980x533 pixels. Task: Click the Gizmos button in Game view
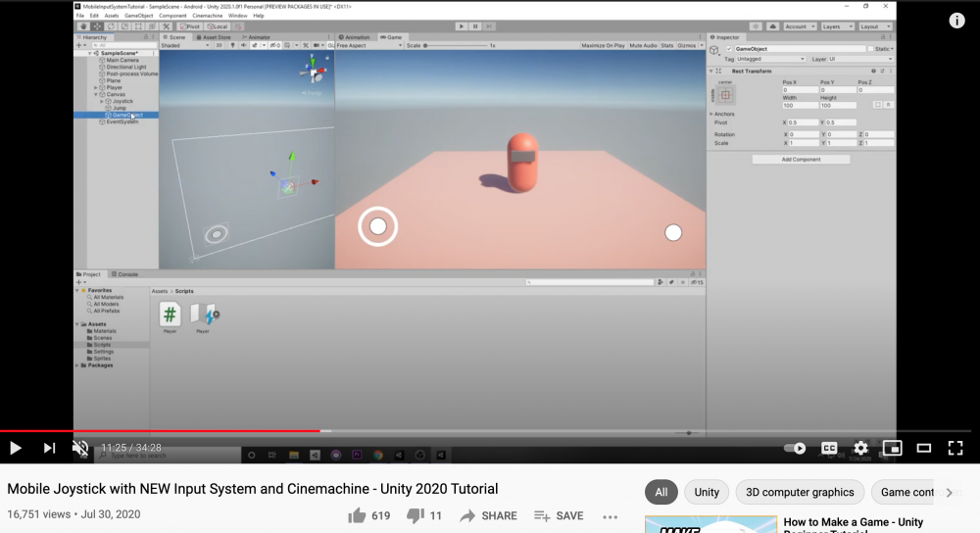click(x=687, y=46)
